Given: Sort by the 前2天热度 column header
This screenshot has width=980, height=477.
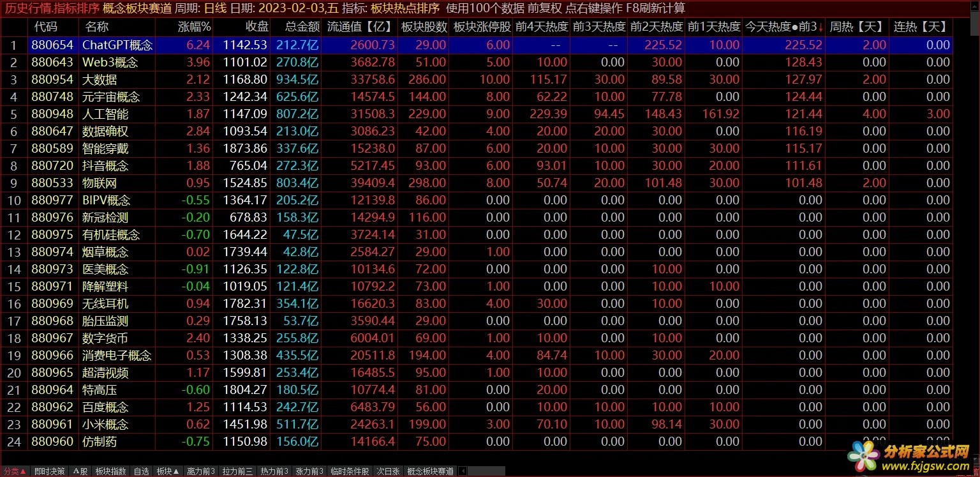Looking at the screenshot, I should click(657, 27).
